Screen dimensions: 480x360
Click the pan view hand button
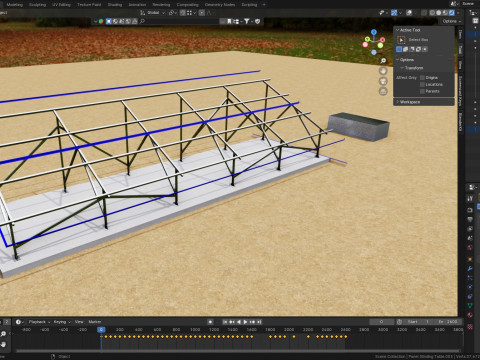coord(383,71)
